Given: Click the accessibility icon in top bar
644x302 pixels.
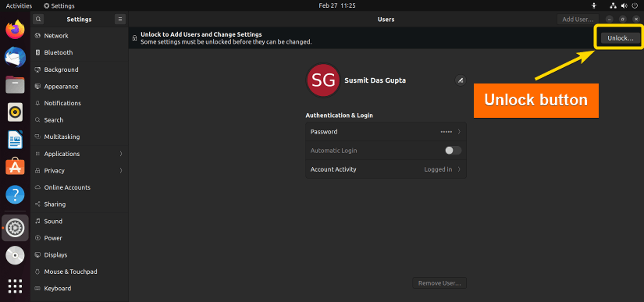Looking at the screenshot, I should (593, 5).
